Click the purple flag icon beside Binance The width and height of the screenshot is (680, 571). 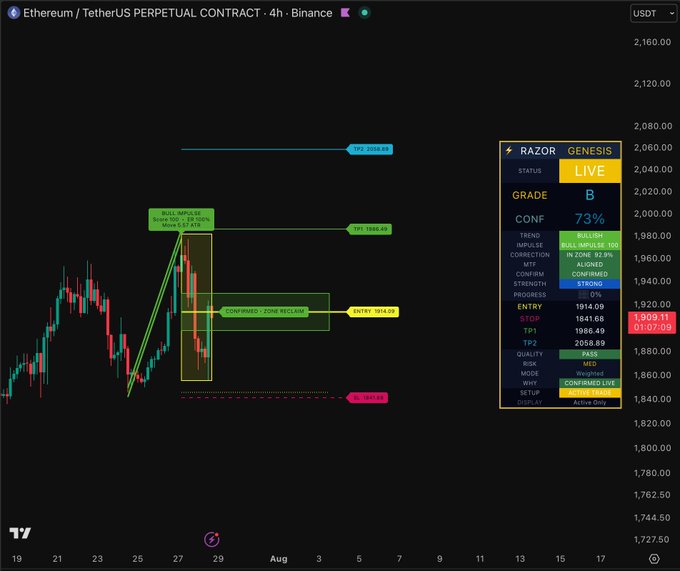(345, 13)
